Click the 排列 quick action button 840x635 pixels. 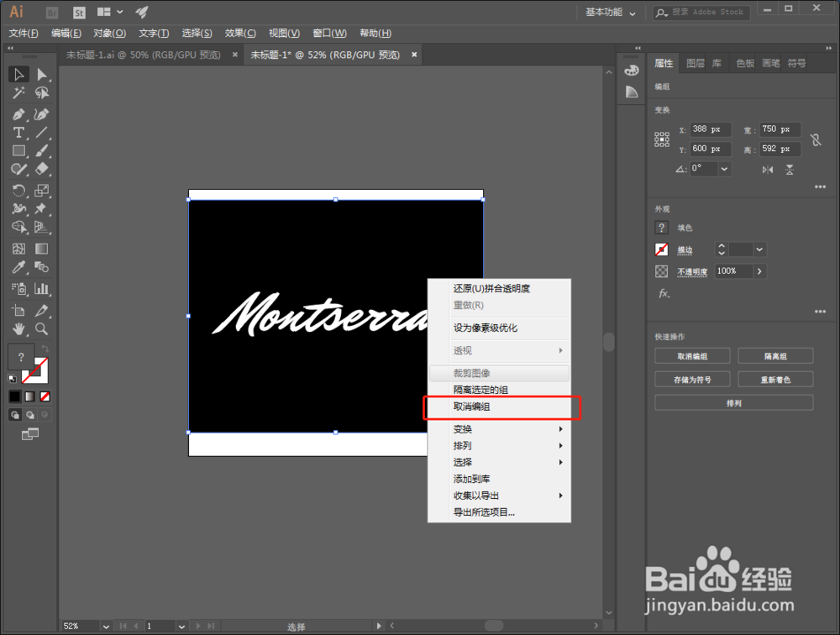coord(734,403)
